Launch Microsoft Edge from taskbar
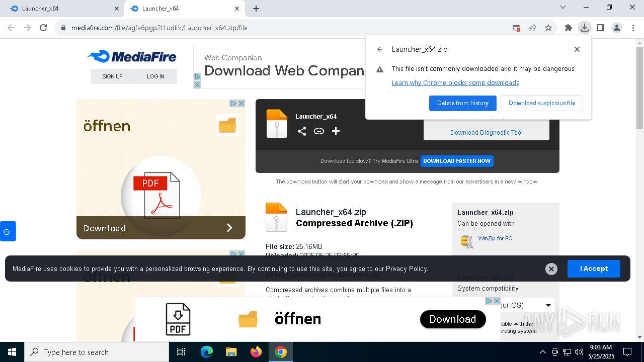Image resolution: width=644 pixels, height=362 pixels. pos(207,352)
